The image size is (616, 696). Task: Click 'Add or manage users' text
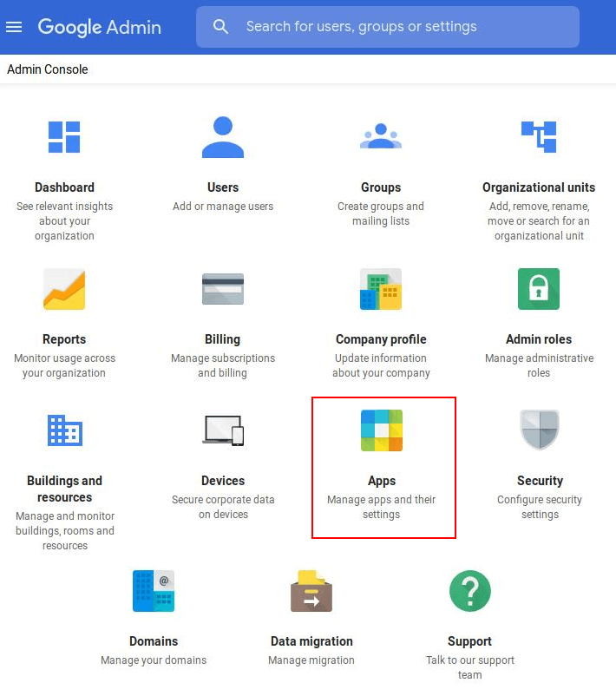point(223,207)
